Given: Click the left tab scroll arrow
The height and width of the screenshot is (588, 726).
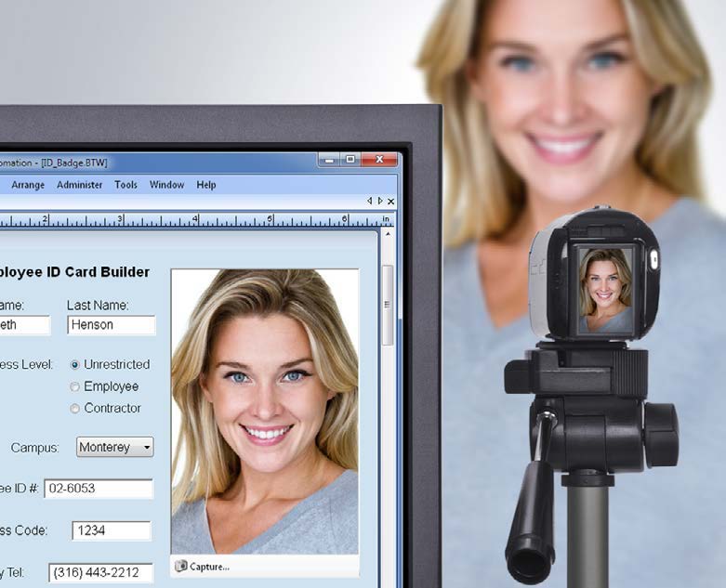Looking at the screenshot, I should tap(369, 201).
